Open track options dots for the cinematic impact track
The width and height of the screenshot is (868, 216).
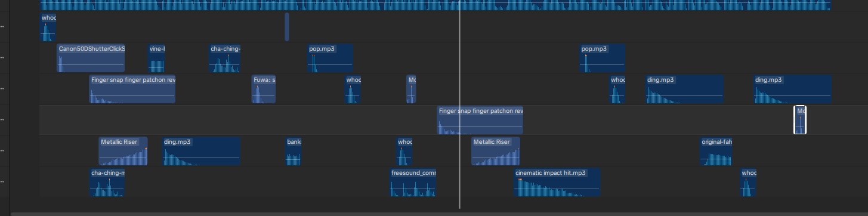coord(2,182)
